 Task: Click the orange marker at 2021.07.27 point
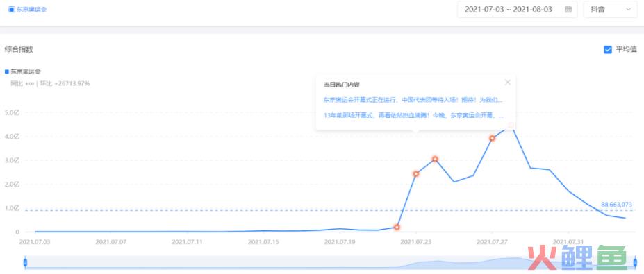(x=492, y=138)
